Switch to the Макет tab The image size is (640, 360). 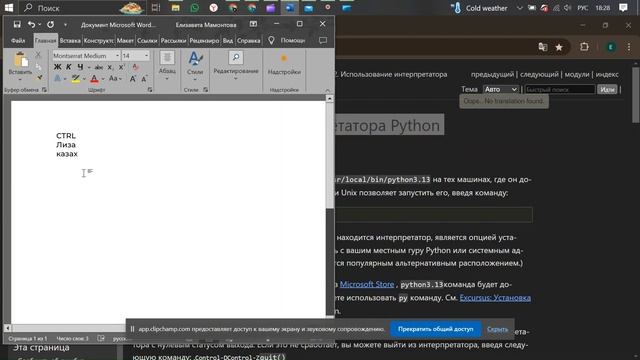tap(125, 40)
